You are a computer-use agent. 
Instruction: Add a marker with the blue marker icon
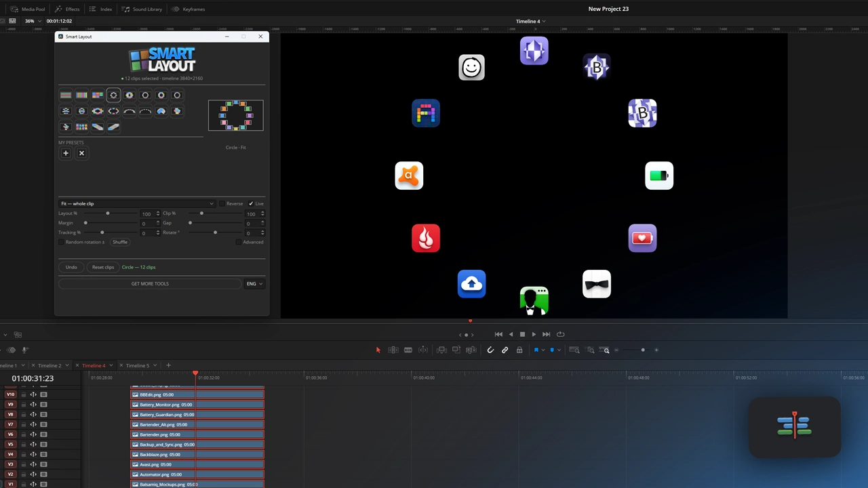tap(552, 350)
